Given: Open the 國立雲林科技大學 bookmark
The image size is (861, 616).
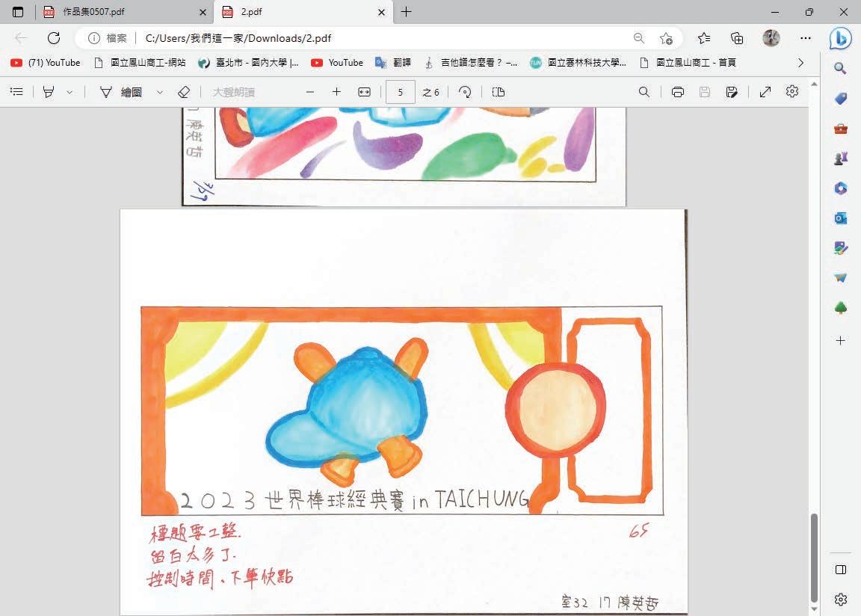Looking at the screenshot, I should click(578, 63).
